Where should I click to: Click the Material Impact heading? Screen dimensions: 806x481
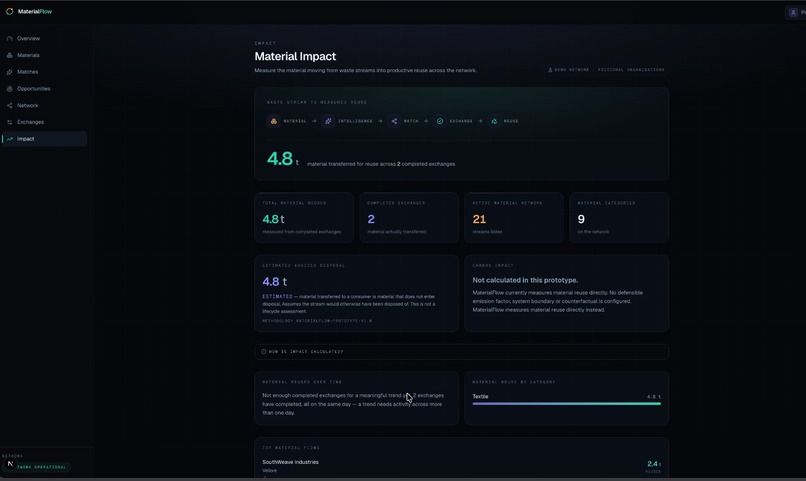tap(295, 57)
